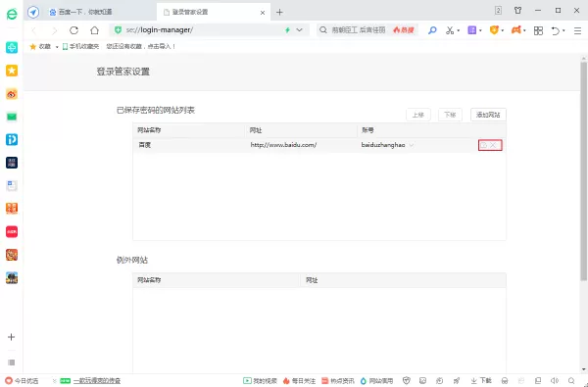Click the 添加网站 add website button
Image resolution: width=588 pixels, height=387 pixels.
(x=488, y=115)
